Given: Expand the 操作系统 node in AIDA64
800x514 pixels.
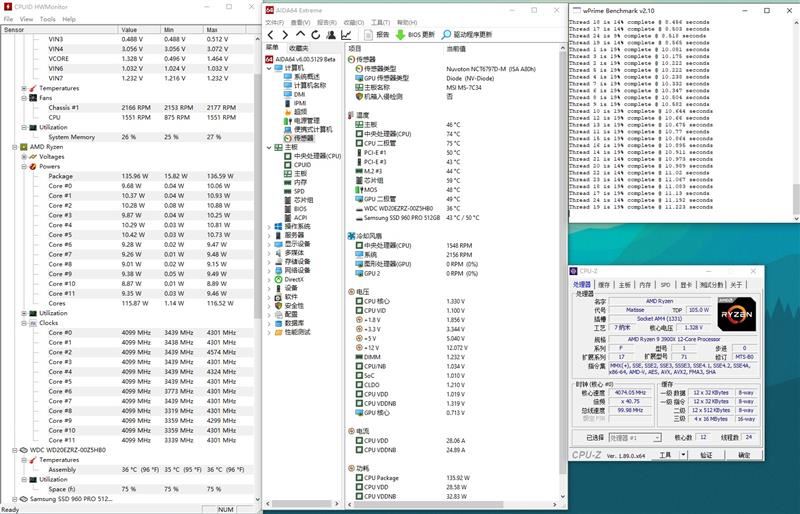Looking at the screenshot, I should [269, 227].
